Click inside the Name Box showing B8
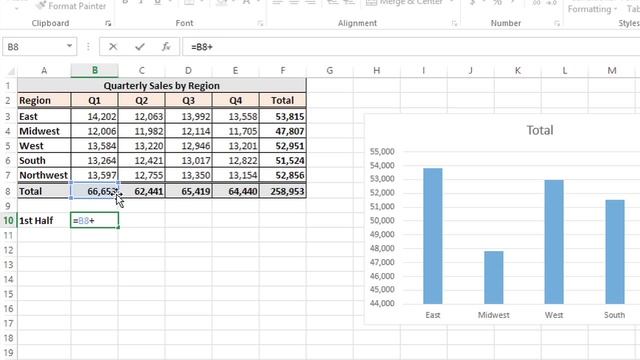 tap(34, 47)
